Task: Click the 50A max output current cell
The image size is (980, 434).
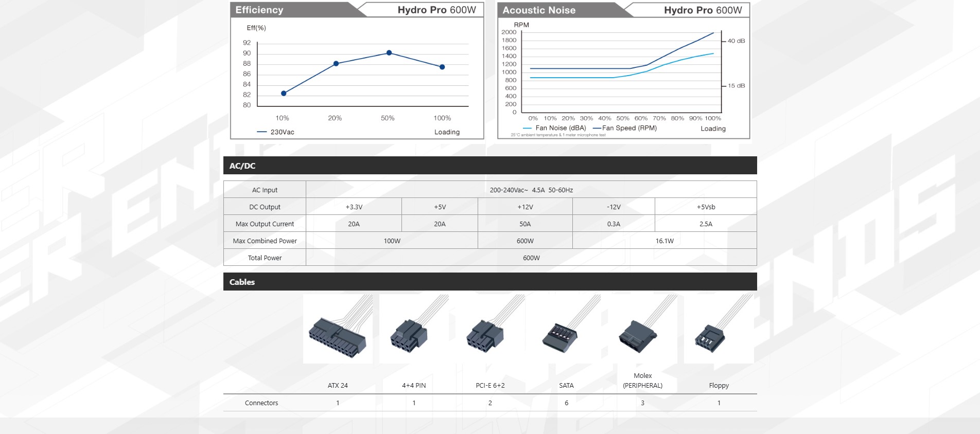Action: [525, 224]
